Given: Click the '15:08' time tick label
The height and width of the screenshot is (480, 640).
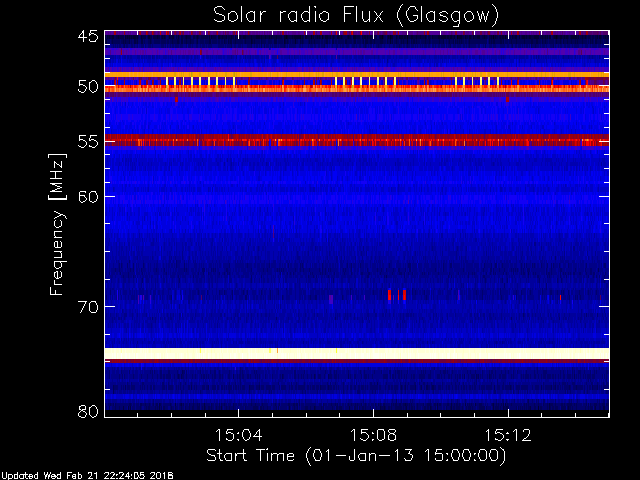Looking at the screenshot, I should (x=373, y=436).
